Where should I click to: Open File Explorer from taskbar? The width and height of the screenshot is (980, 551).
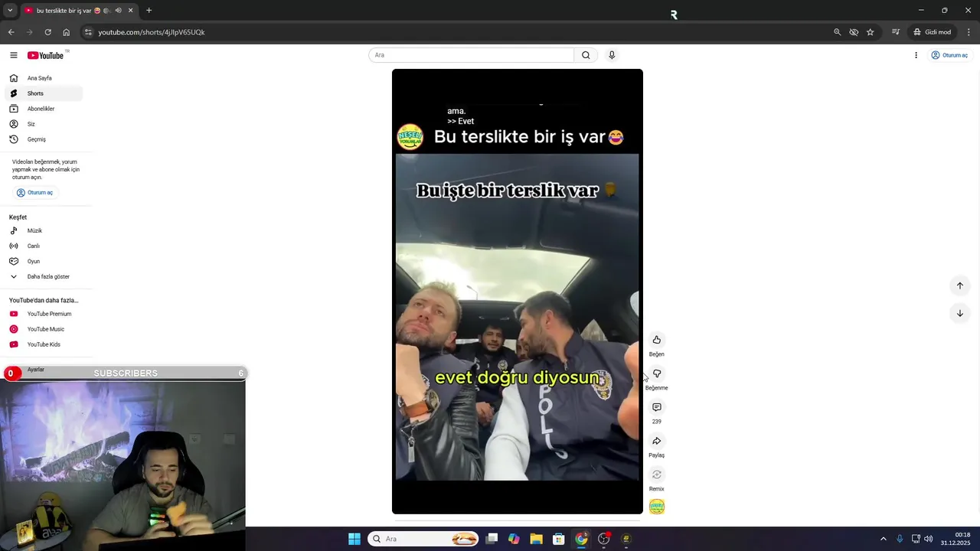pos(537,539)
